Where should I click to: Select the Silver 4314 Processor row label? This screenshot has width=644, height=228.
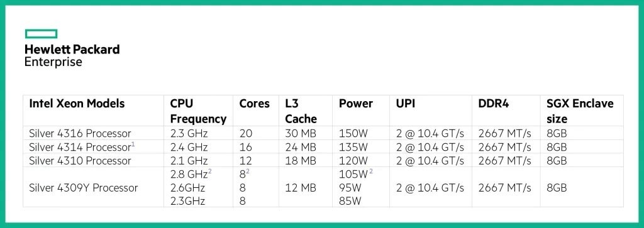[82, 147]
